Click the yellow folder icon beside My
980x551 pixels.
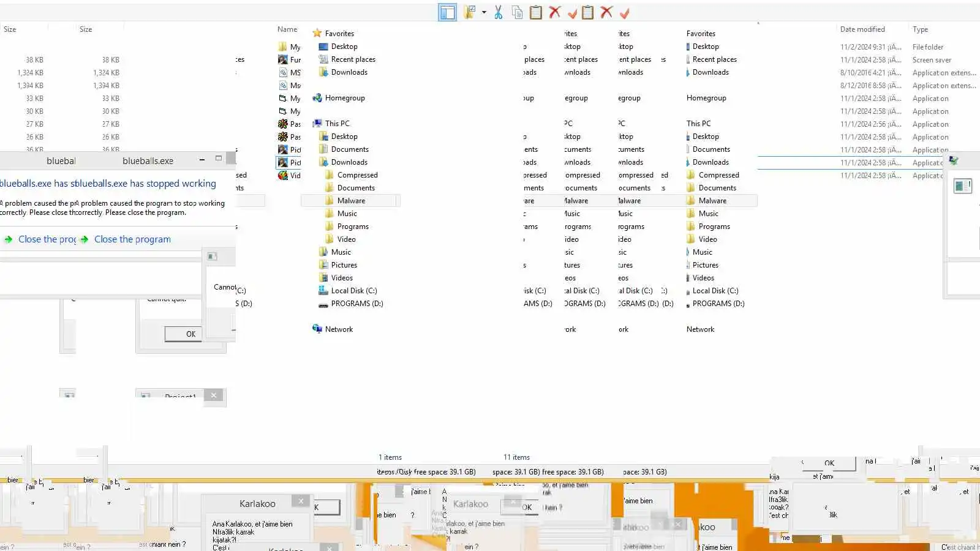click(282, 47)
